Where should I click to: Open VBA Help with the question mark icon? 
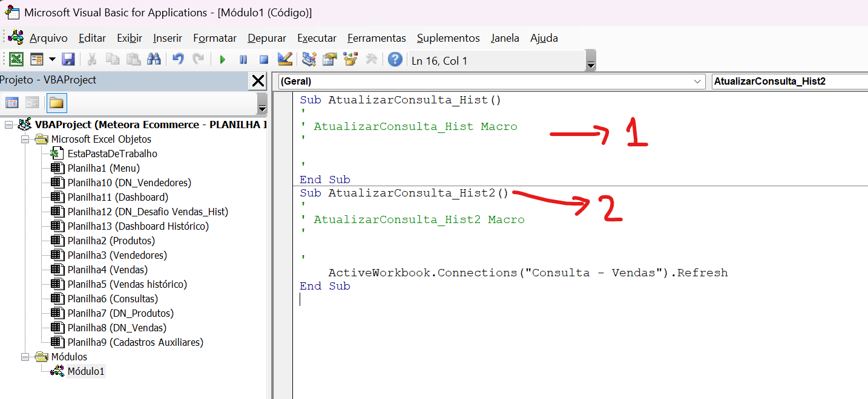[395, 60]
